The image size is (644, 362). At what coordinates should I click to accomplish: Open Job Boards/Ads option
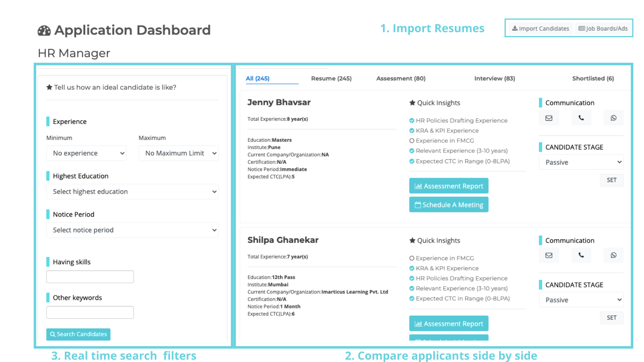click(603, 28)
